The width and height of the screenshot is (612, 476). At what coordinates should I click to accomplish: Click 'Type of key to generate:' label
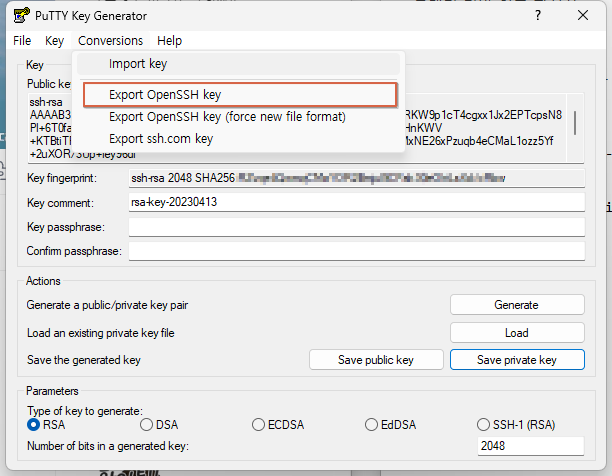click(85, 411)
